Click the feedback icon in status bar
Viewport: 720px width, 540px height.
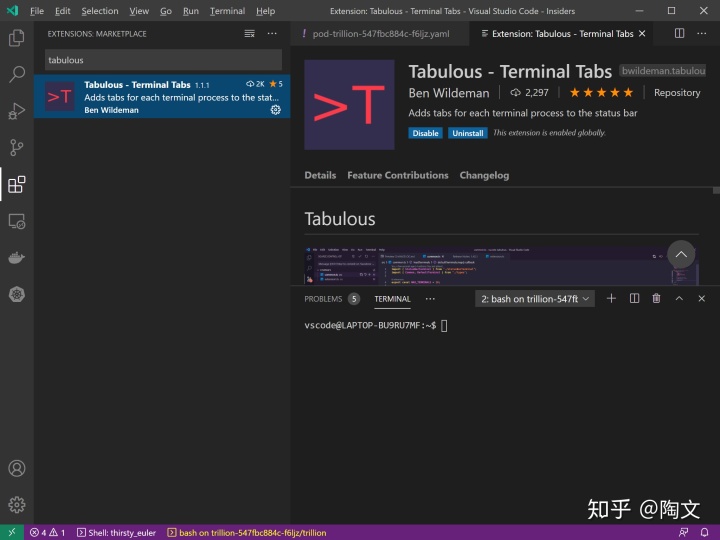(x=684, y=533)
